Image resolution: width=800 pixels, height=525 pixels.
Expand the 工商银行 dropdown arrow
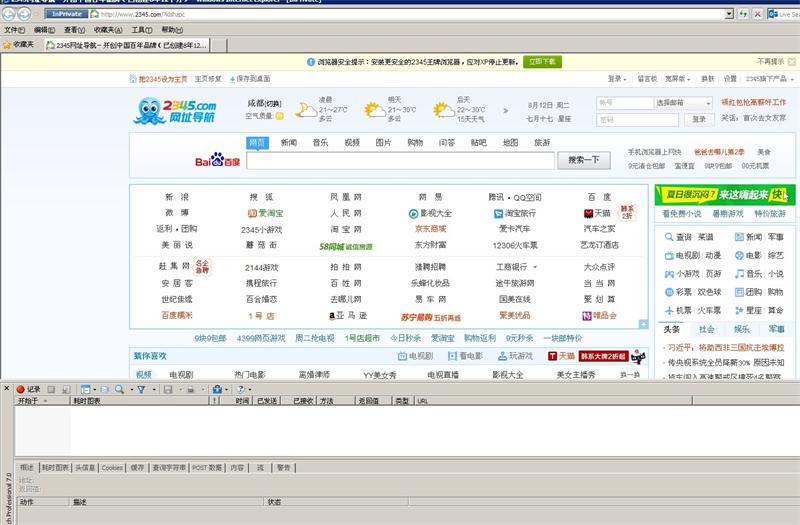tap(535, 267)
